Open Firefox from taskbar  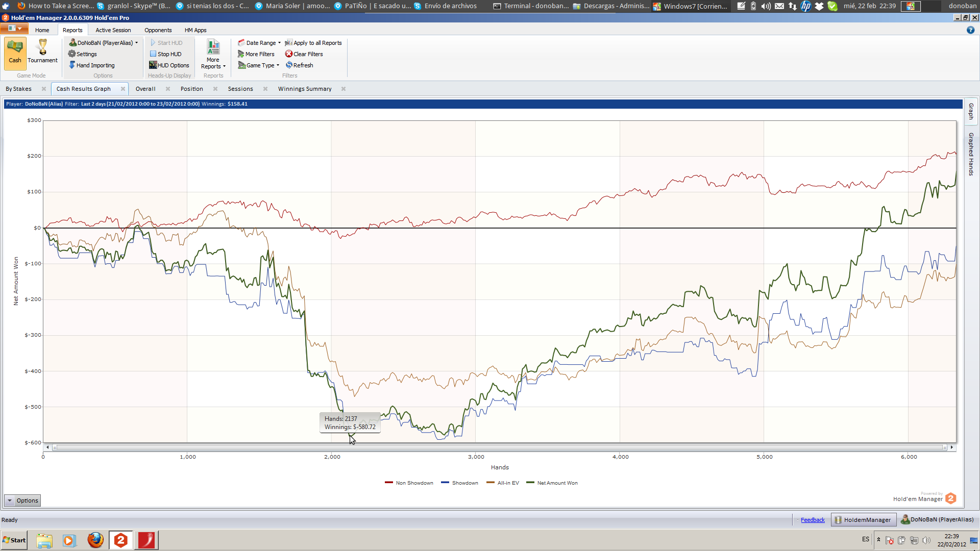click(x=95, y=540)
